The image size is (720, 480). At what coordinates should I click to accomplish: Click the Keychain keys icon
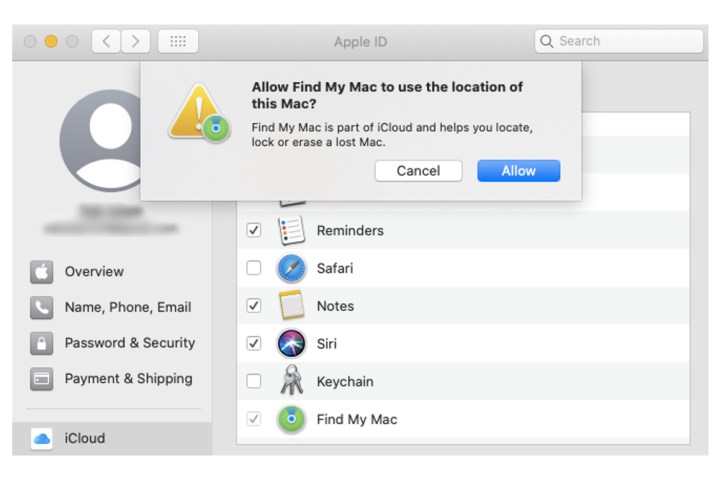pos(291,381)
